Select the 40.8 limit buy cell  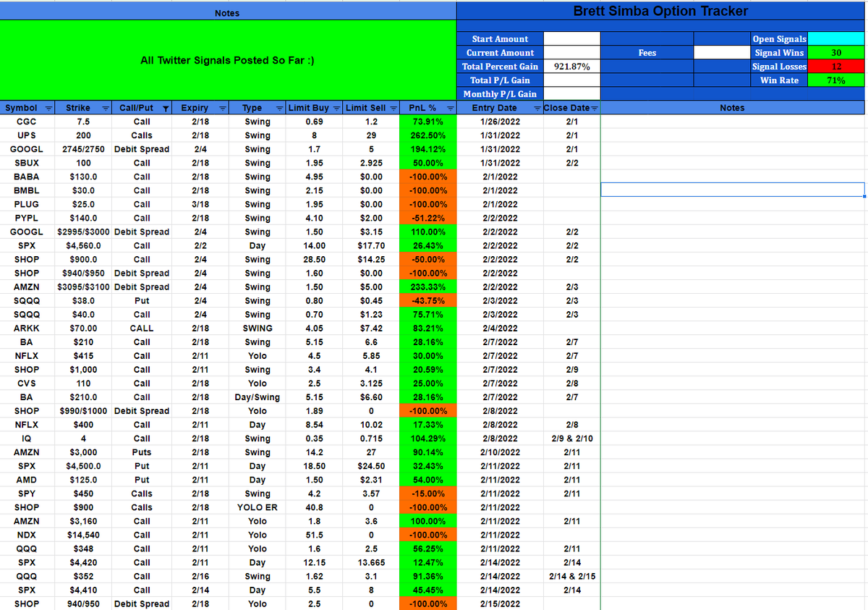(314, 507)
